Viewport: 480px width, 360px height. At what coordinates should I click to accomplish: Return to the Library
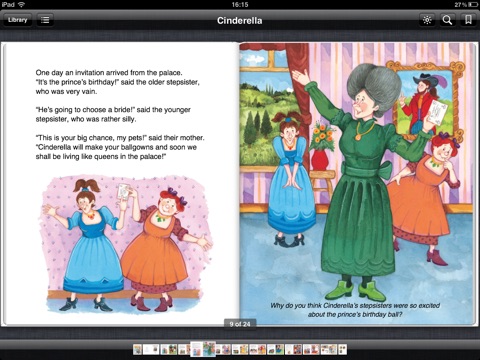17,20
